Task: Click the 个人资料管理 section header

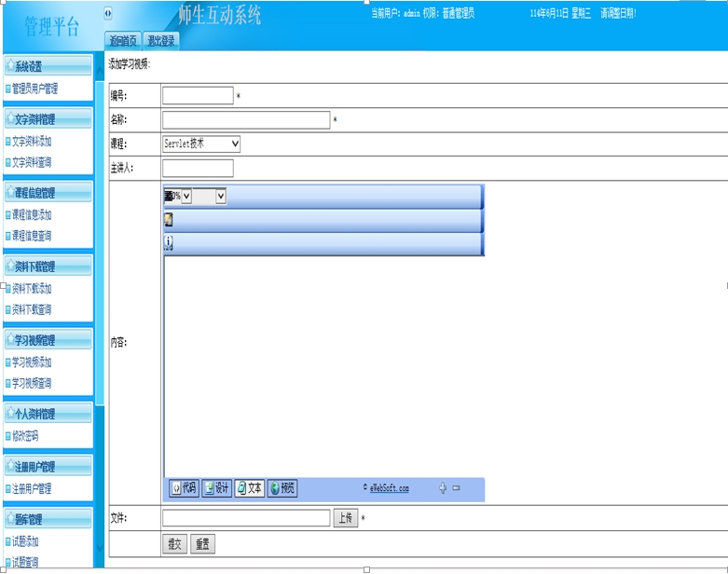Action: point(48,414)
